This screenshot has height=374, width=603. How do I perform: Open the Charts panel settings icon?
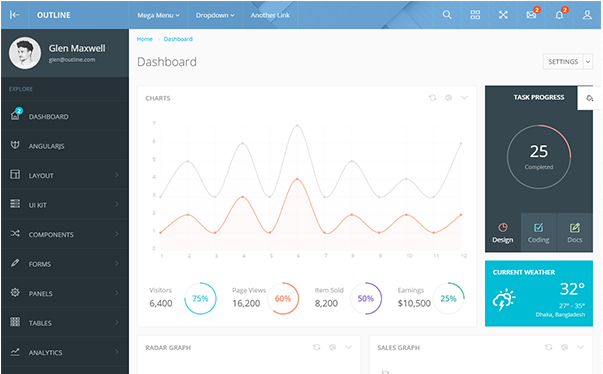[448, 98]
